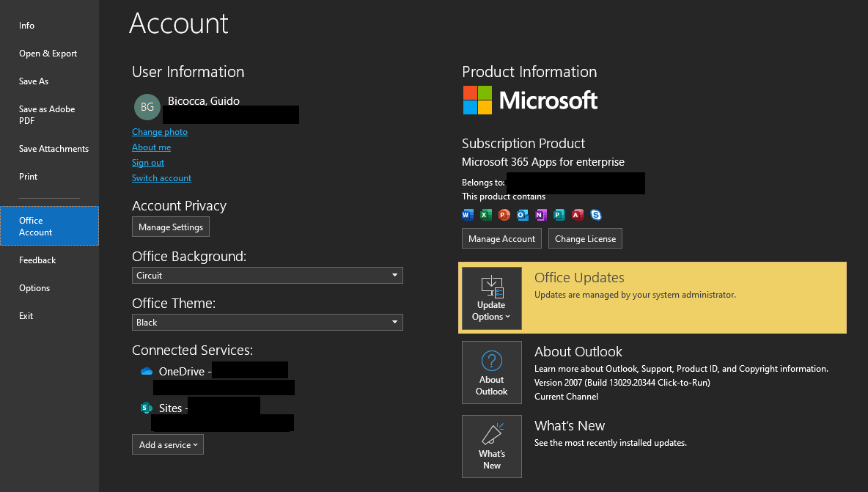The width and height of the screenshot is (868, 492).
Task: Open the Update Options dropdown button
Action: pos(492,298)
